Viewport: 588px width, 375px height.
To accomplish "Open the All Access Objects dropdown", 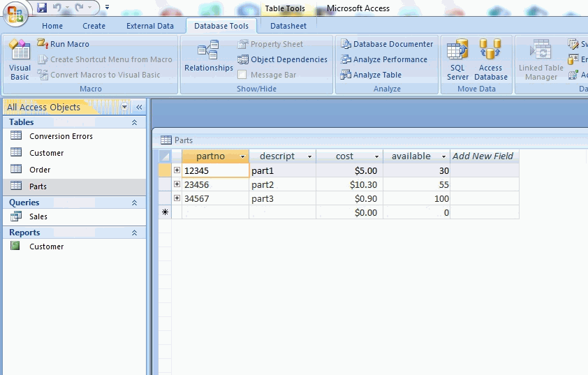I will tap(124, 107).
